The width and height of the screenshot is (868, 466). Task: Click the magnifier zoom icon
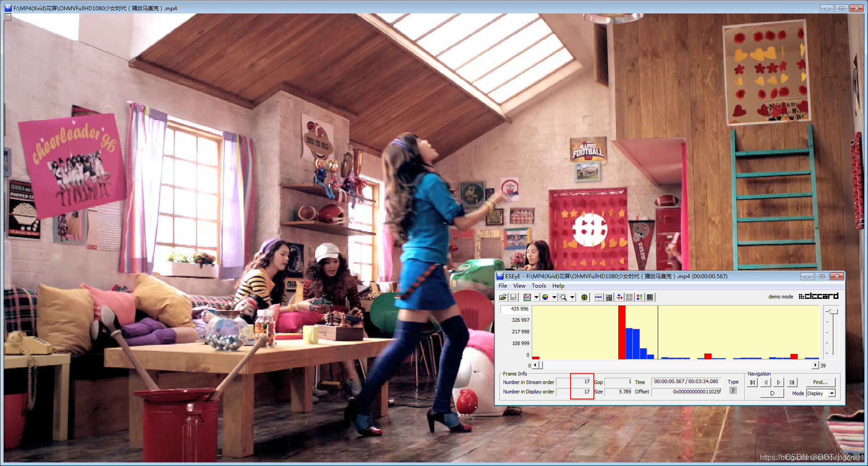tap(563, 297)
